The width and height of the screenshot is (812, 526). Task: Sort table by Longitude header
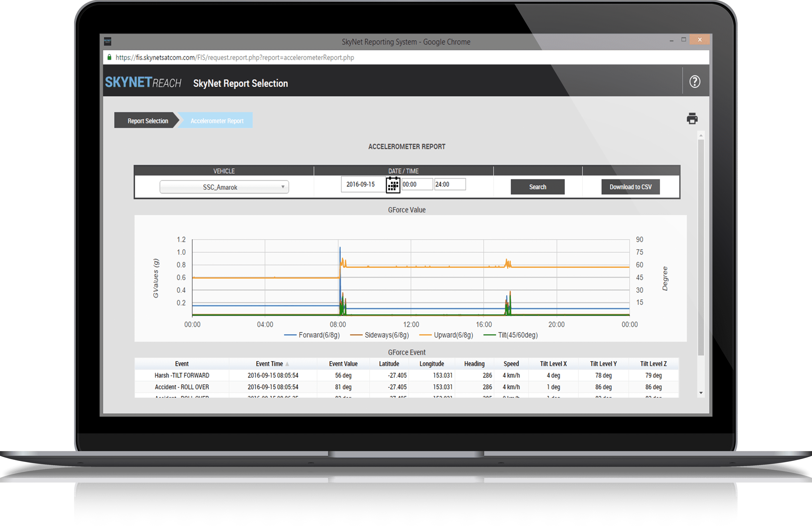(432, 364)
